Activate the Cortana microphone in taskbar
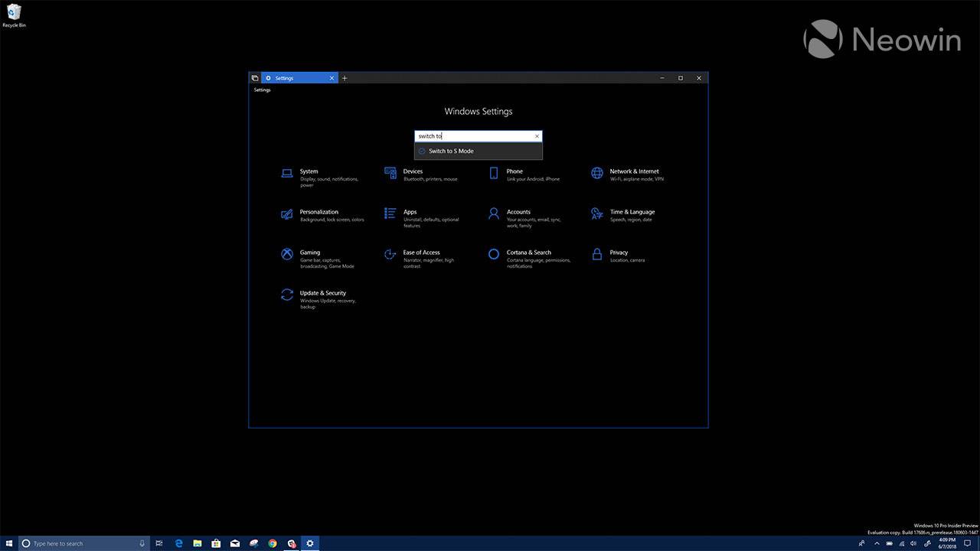The height and width of the screenshot is (551, 980). (x=142, y=543)
